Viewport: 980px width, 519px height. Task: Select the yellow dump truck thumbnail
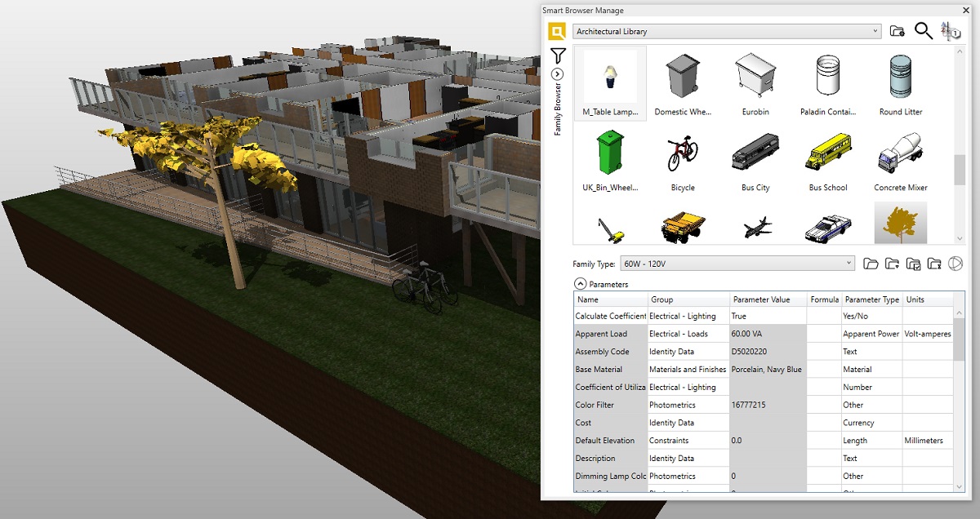coord(683,228)
